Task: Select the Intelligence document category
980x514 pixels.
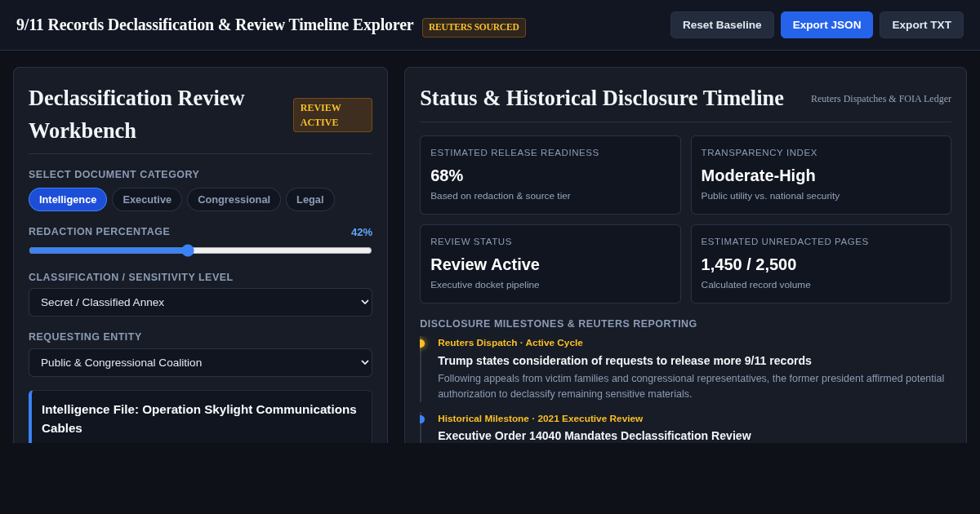Action: coord(68,199)
